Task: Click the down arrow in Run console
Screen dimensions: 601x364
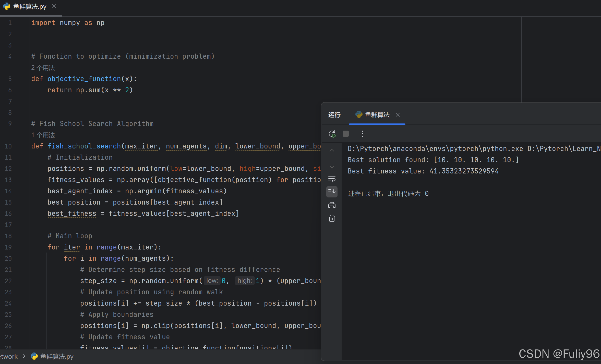Action: point(332,165)
